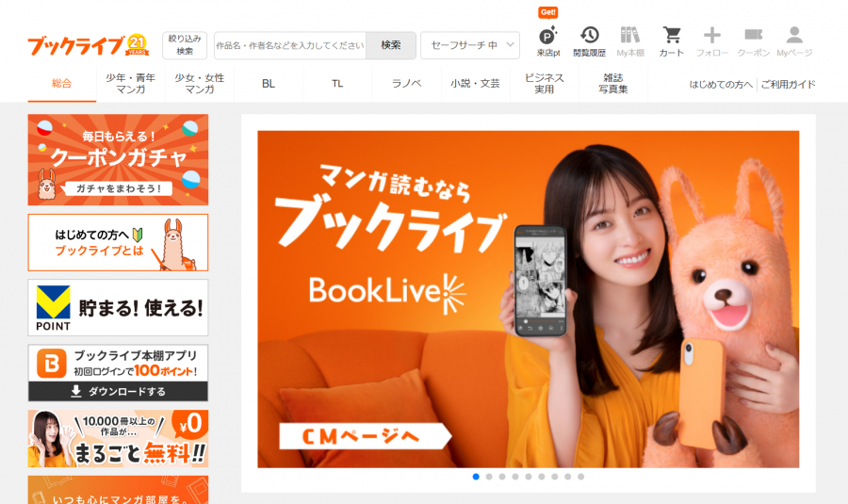The height and width of the screenshot is (504, 848).
Task: Select the second carousel dot
Action: click(x=489, y=477)
